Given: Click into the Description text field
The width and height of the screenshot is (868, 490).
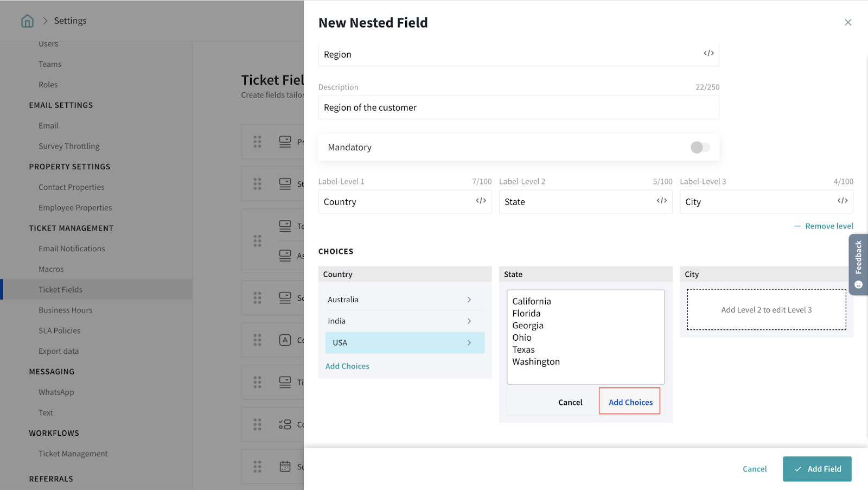Looking at the screenshot, I should 518,107.
